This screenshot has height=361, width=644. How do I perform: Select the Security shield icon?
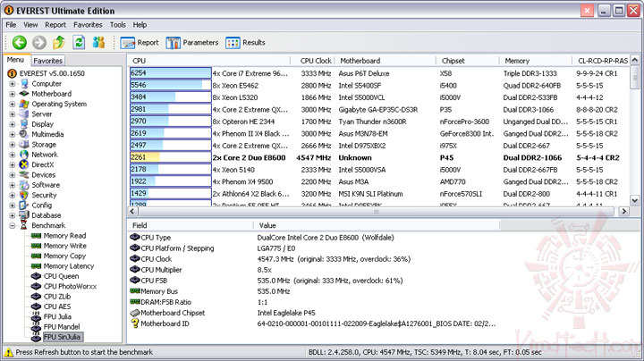click(24, 196)
